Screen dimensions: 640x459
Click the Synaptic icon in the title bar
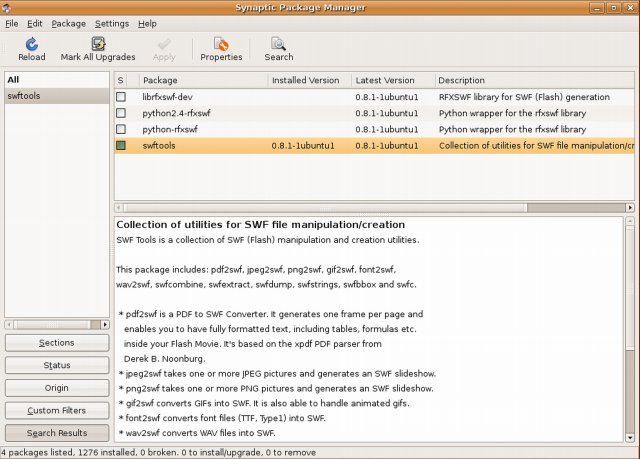point(7,7)
